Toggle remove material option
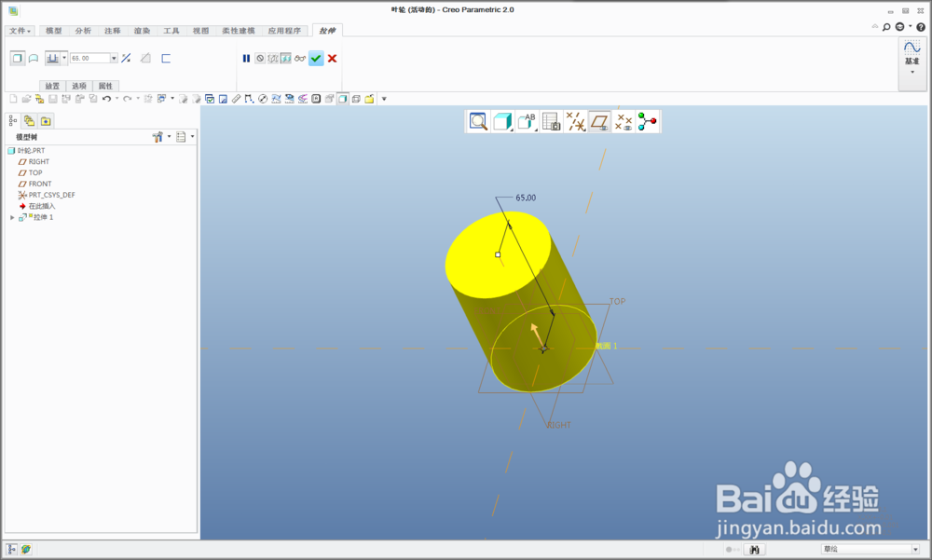This screenshot has width=932, height=560. click(145, 59)
